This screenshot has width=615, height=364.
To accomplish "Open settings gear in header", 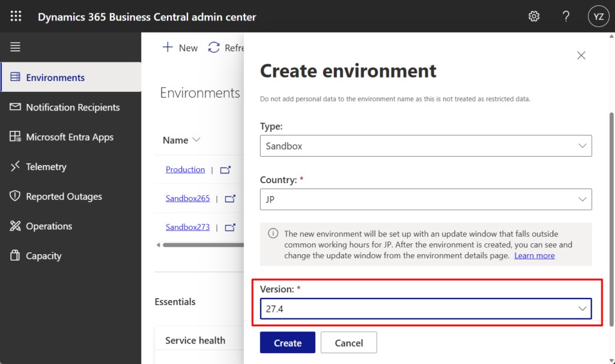I will point(533,16).
